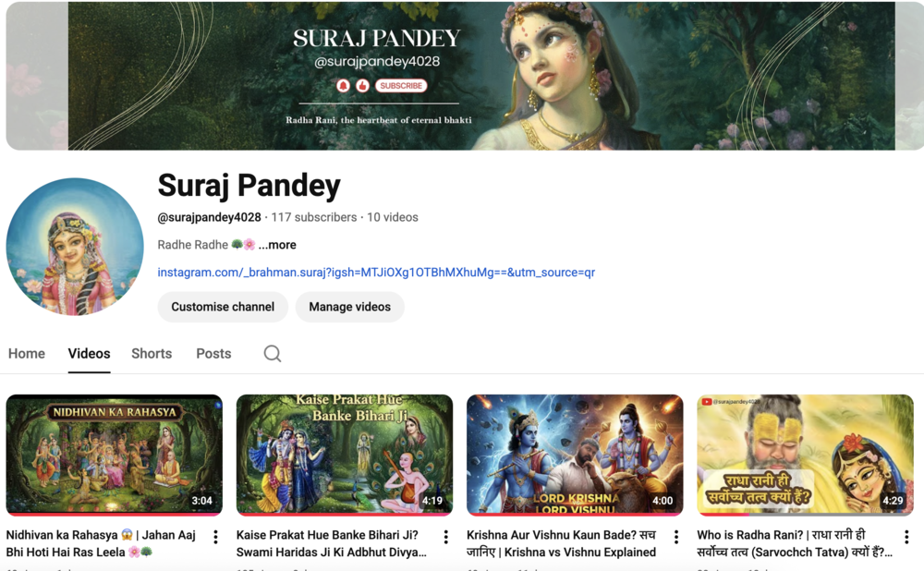Expand channel description with ...more
924x571 pixels.
click(277, 245)
